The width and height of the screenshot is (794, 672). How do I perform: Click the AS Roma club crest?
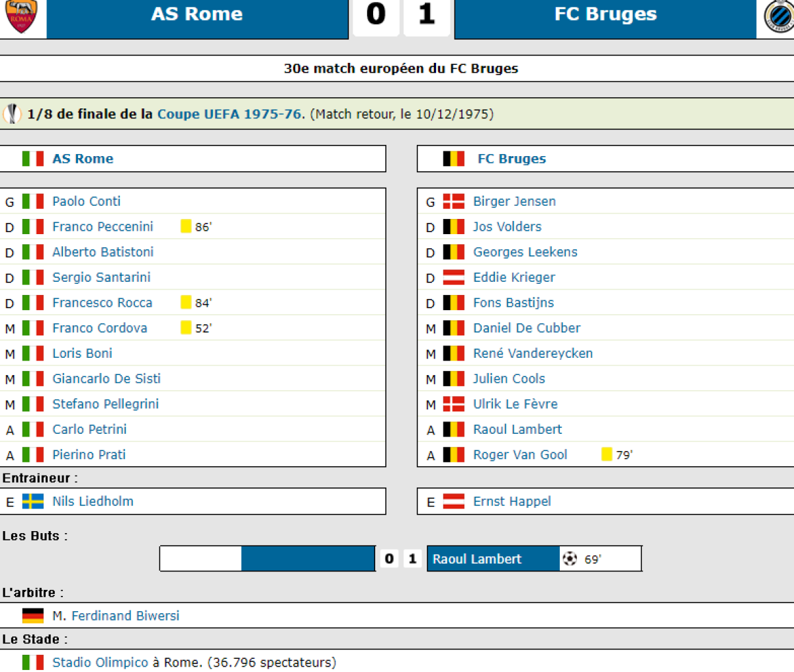pyautogui.click(x=22, y=16)
